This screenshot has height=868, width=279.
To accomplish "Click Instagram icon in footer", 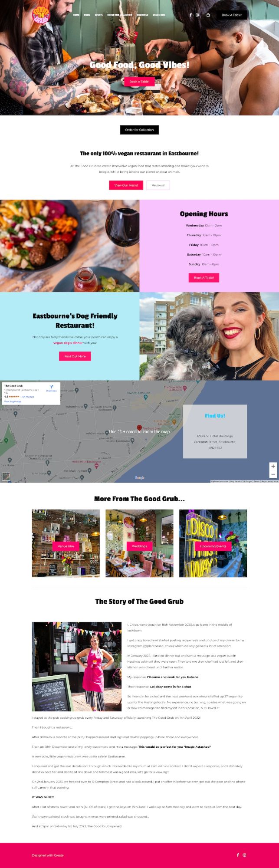I will coord(244,855).
